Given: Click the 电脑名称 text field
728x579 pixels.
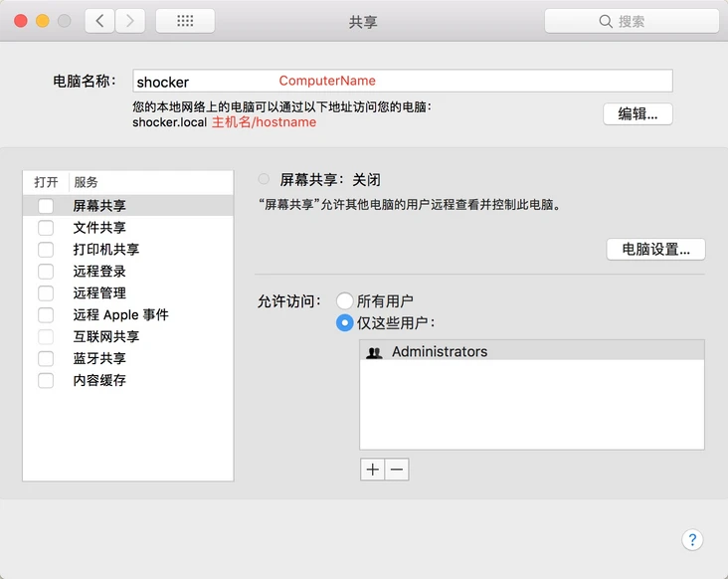Looking at the screenshot, I should 403,82.
